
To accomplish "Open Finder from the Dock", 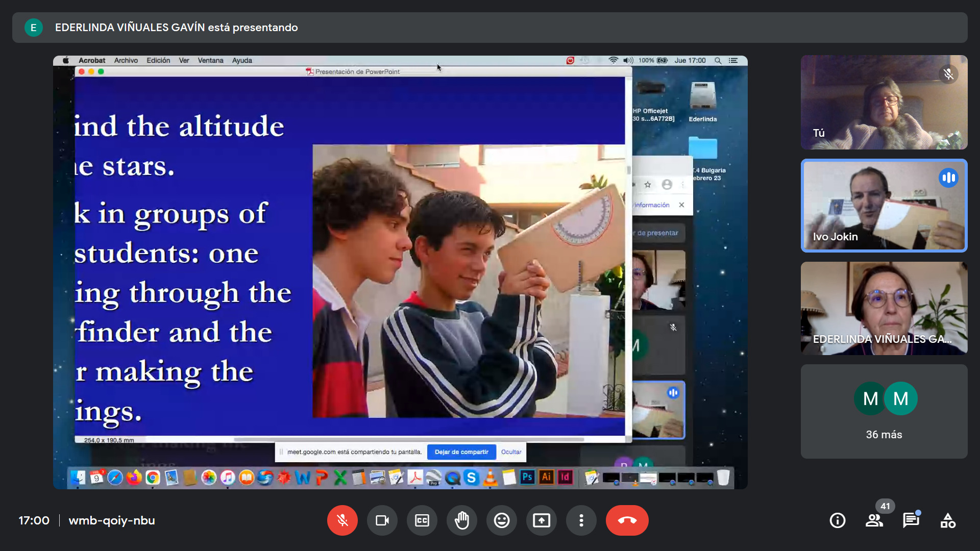I will [78, 478].
